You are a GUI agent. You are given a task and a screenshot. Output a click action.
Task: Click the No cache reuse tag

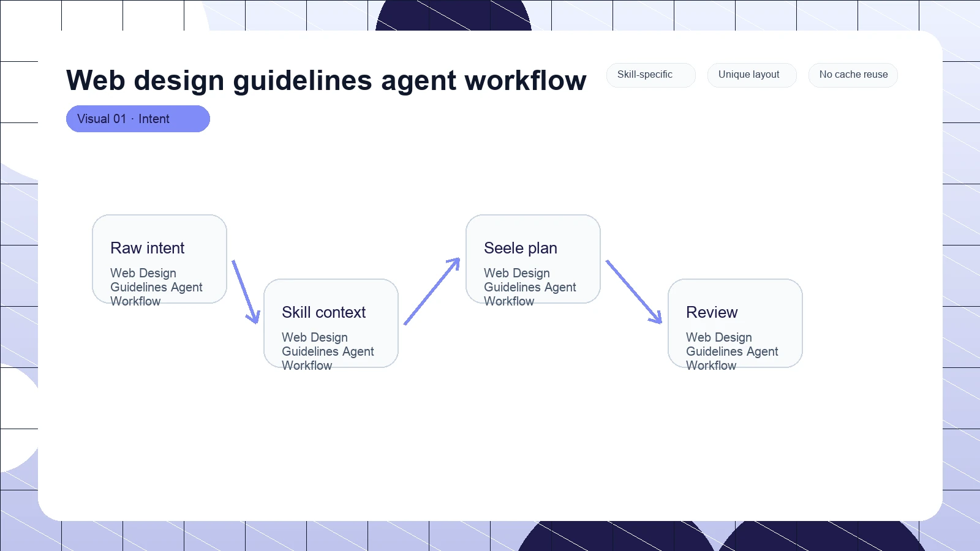[x=853, y=75]
